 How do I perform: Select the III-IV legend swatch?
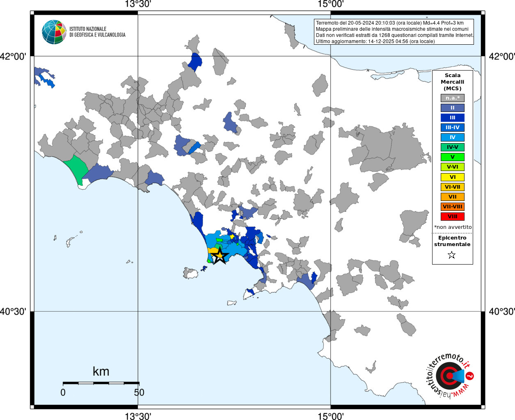453,128
